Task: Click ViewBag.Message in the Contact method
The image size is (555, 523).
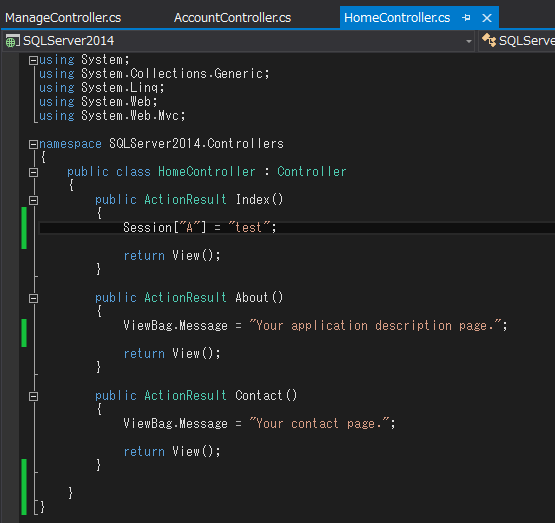Action: coord(176,423)
